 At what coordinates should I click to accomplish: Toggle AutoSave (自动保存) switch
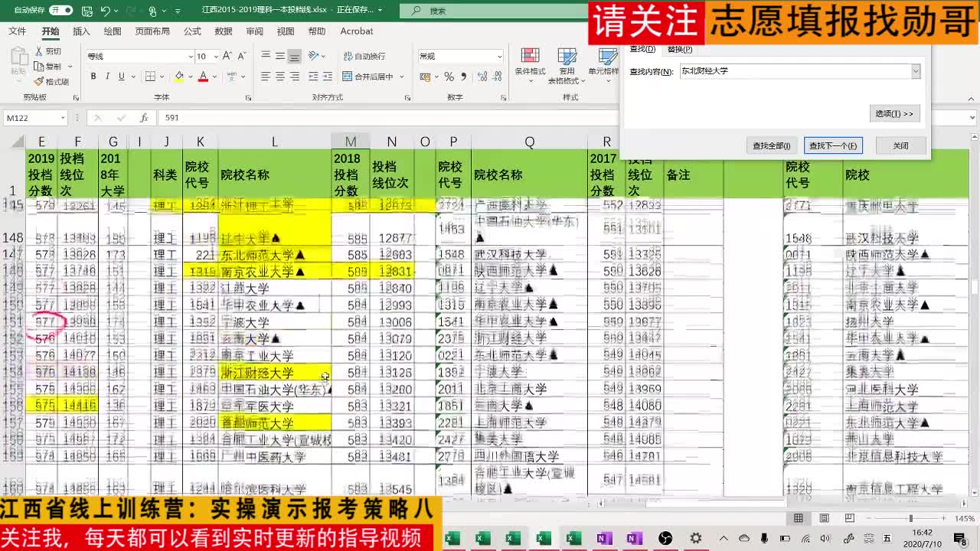[x=60, y=11]
